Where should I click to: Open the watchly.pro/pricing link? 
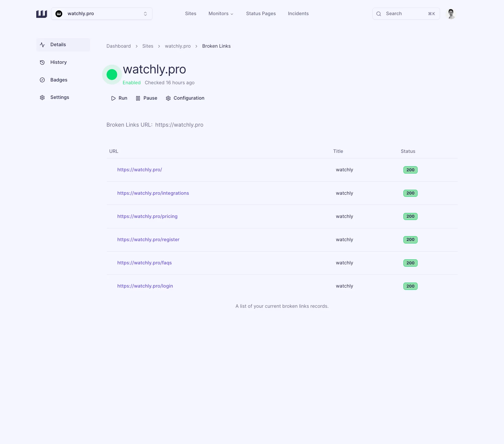click(x=147, y=216)
